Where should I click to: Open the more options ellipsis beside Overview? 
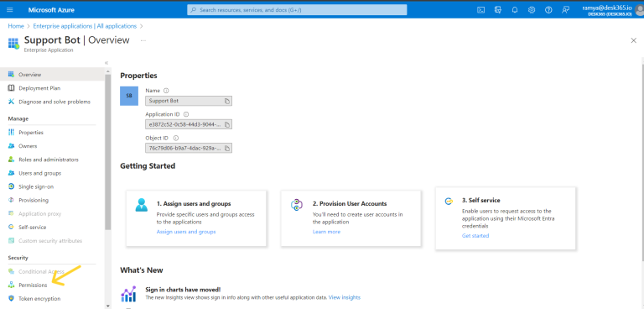tap(143, 40)
